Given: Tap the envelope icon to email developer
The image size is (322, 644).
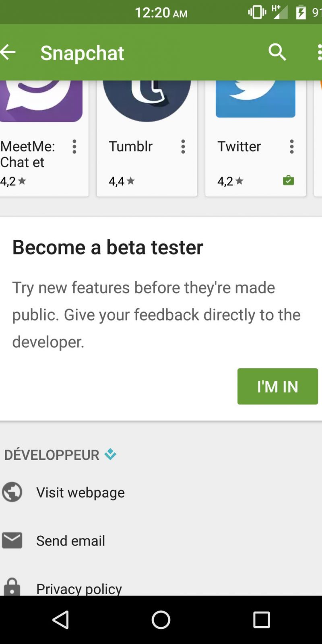Looking at the screenshot, I should pyautogui.click(x=12, y=540).
